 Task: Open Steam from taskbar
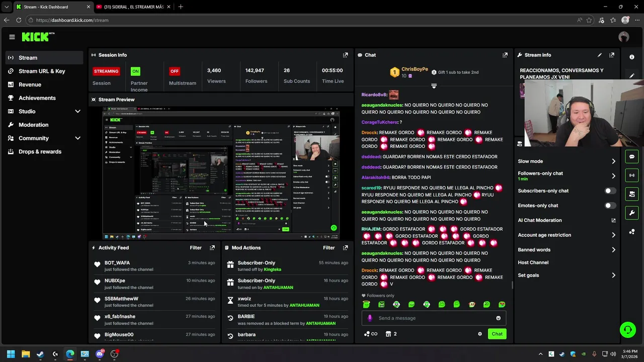(x=40, y=354)
